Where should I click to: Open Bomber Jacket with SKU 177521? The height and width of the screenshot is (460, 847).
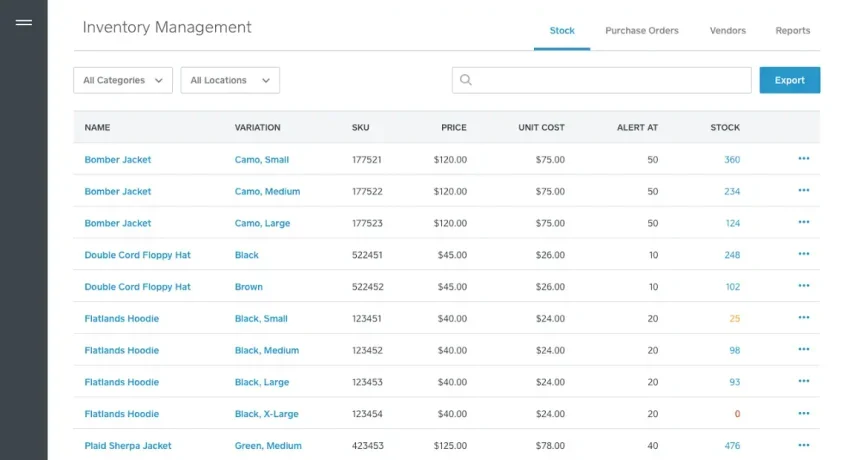[x=118, y=160]
